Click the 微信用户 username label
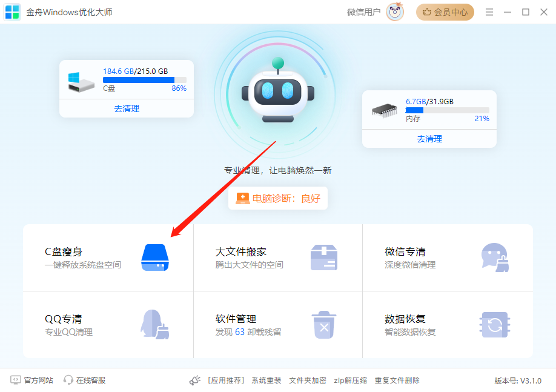The height and width of the screenshot is (392, 556). [x=363, y=12]
